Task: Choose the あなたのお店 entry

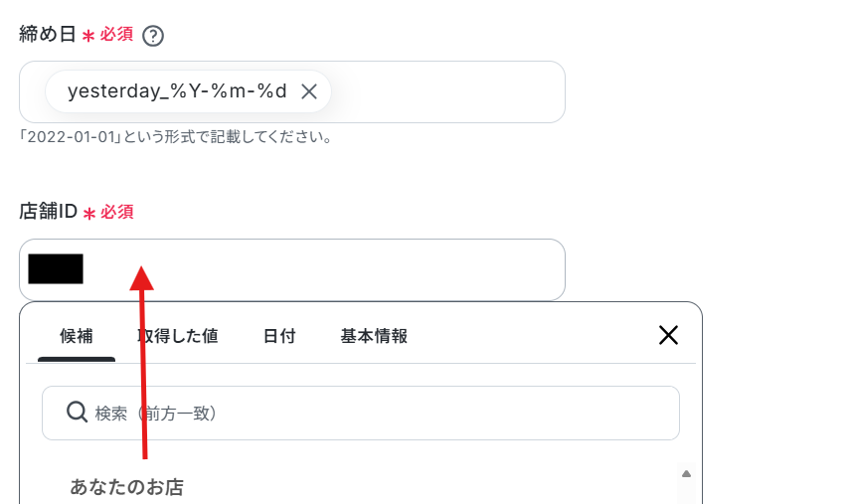Action: tap(126, 486)
